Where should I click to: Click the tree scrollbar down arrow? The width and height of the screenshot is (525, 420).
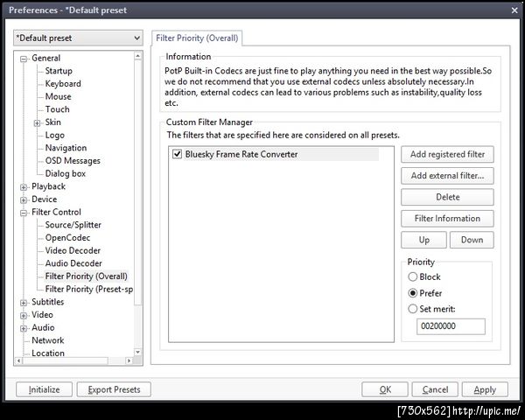tap(137, 352)
